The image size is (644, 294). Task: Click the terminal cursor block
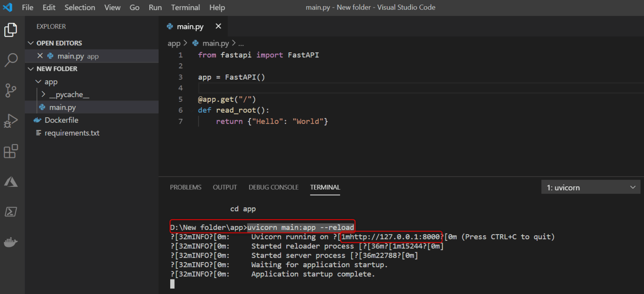[x=172, y=284]
